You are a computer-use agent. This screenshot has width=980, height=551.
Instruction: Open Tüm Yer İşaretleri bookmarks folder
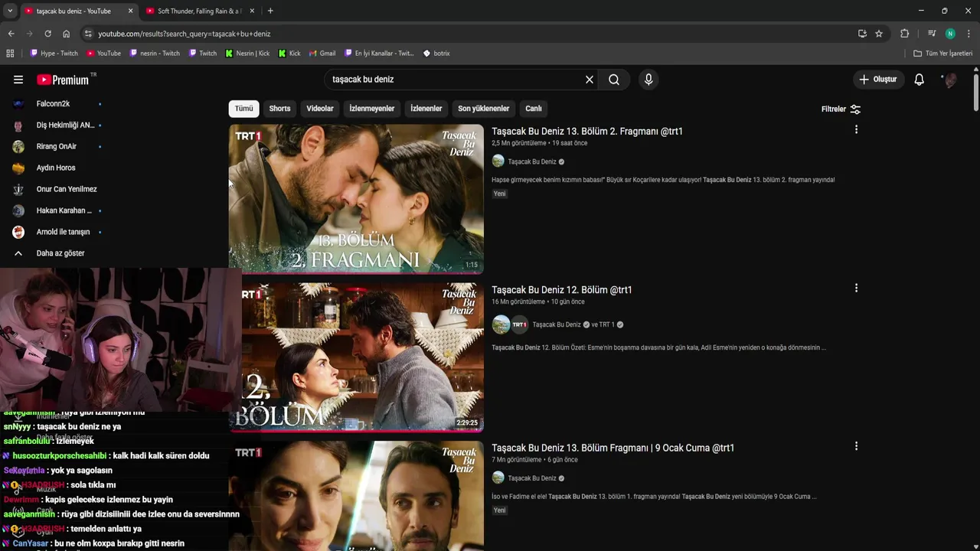click(x=942, y=54)
